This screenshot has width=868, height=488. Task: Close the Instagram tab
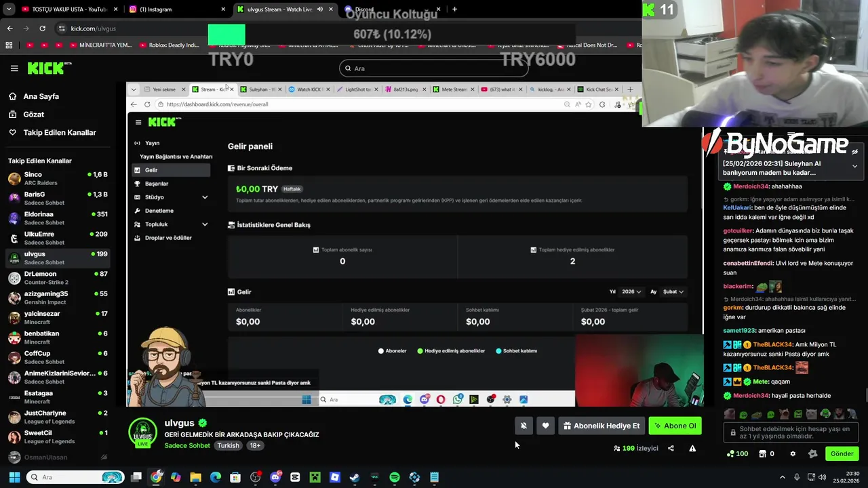coord(223,9)
